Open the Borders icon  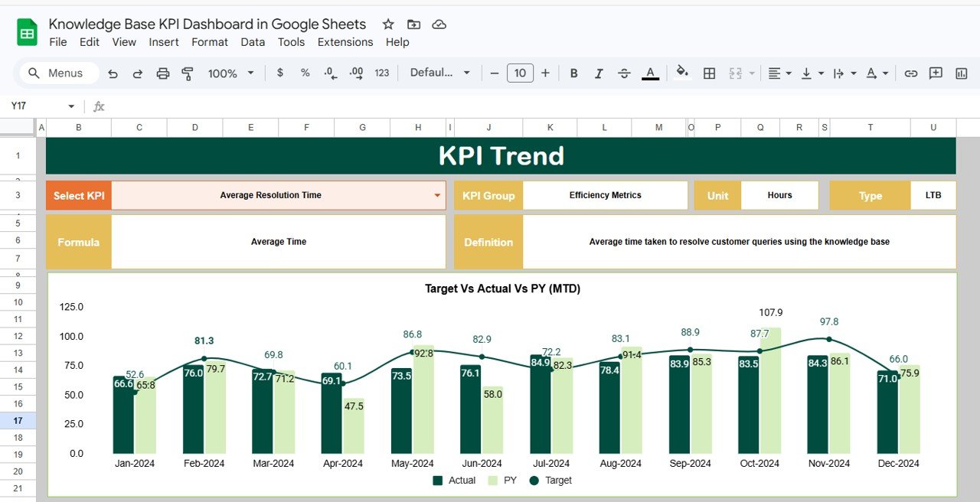(x=708, y=73)
